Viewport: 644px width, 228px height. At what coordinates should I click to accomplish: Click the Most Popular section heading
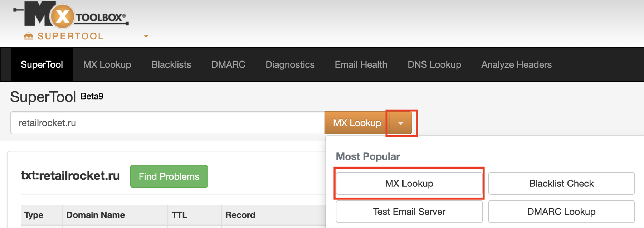(x=368, y=156)
